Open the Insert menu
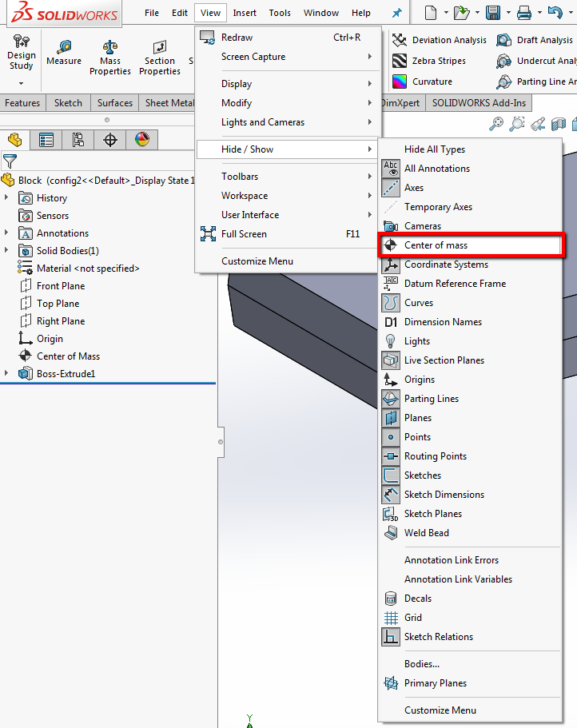Screen dimensions: 577x728 [x=245, y=13]
